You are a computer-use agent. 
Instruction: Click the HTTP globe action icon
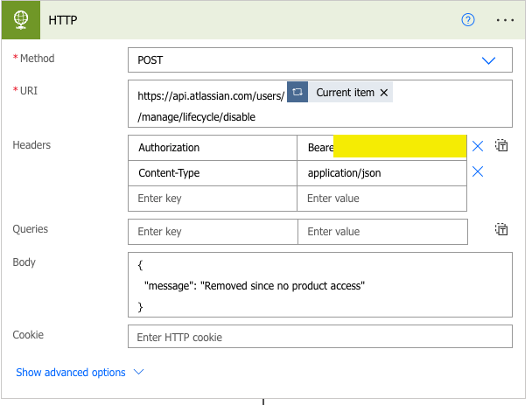coord(20,20)
